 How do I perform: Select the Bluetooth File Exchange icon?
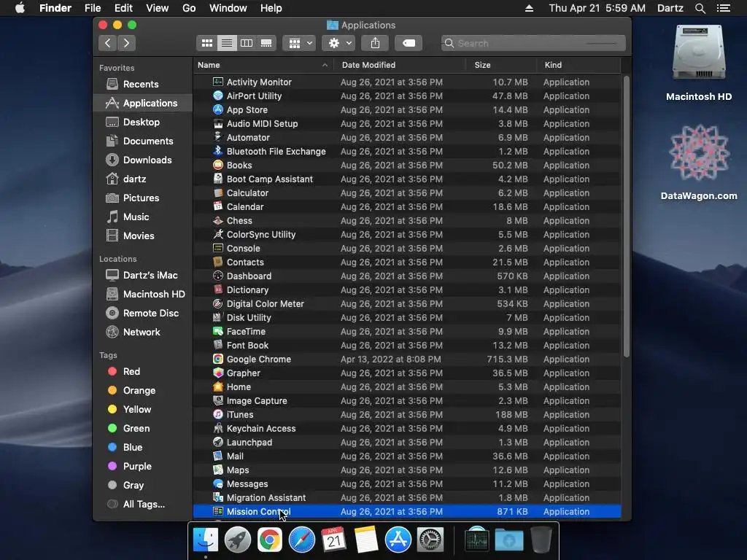point(217,151)
